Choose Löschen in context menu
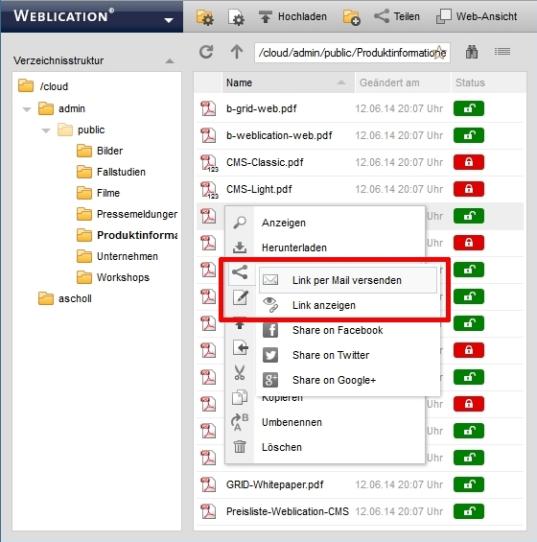The width and height of the screenshot is (537, 542). [x=282, y=447]
